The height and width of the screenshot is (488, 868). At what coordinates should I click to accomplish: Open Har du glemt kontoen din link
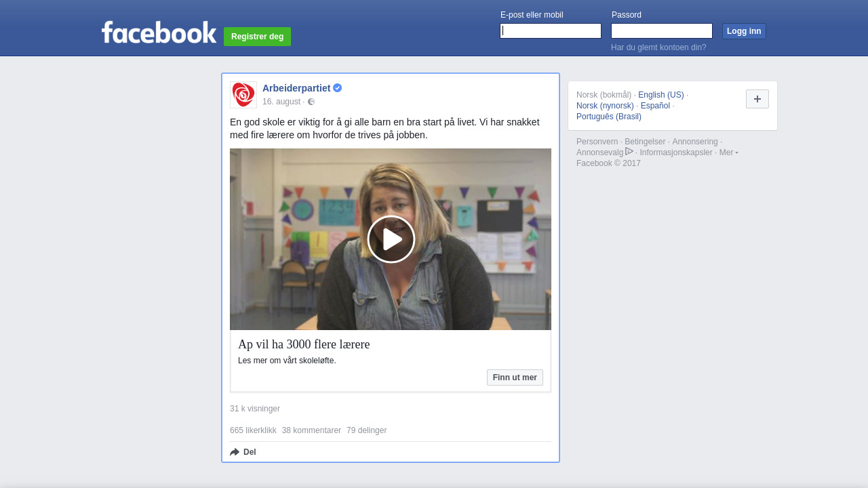click(x=658, y=47)
